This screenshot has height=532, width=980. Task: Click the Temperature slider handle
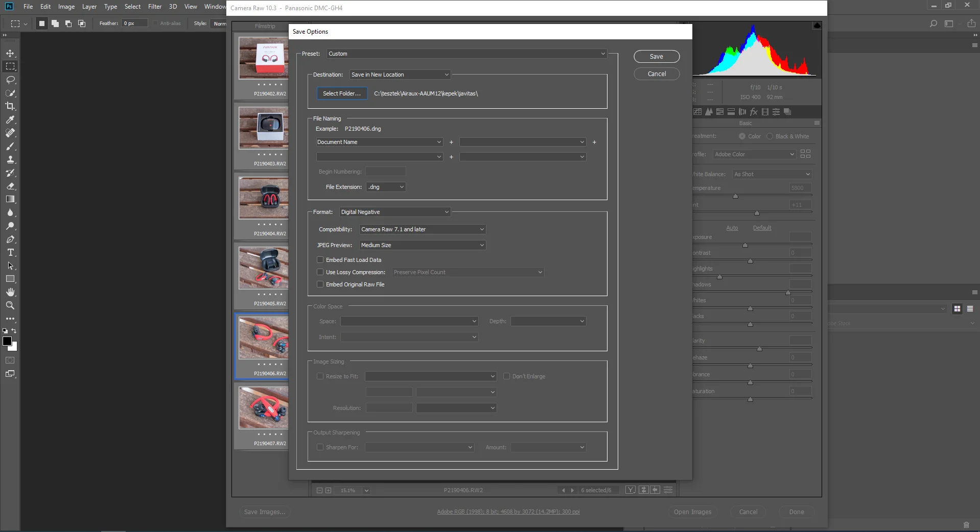click(736, 196)
